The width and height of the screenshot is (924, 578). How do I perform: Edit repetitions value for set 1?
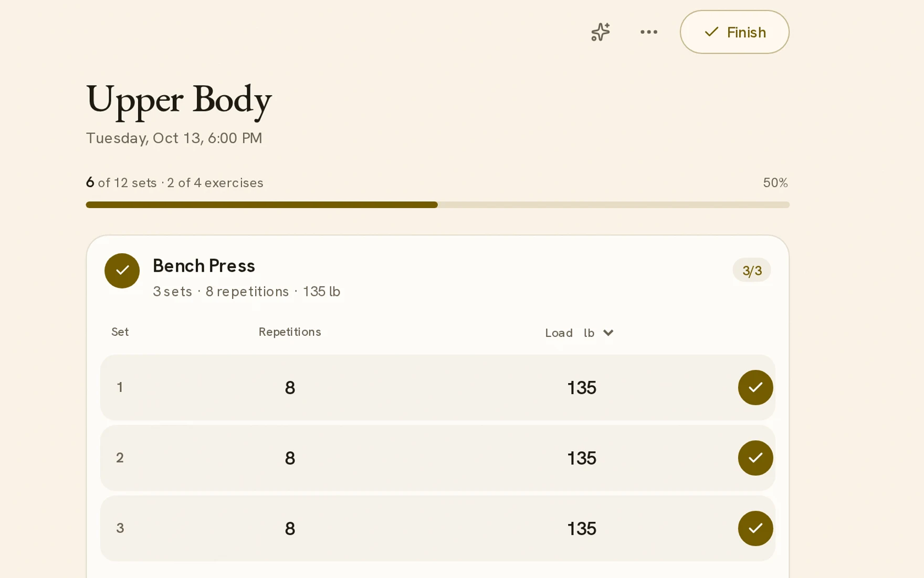tap(290, 388)
